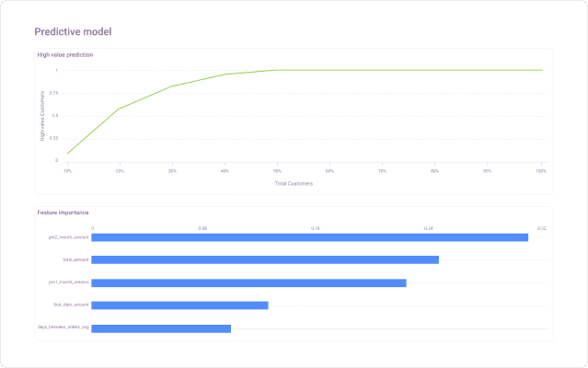Click the total_amount feature bar
The image size is (588, 368).
point(265,259)
